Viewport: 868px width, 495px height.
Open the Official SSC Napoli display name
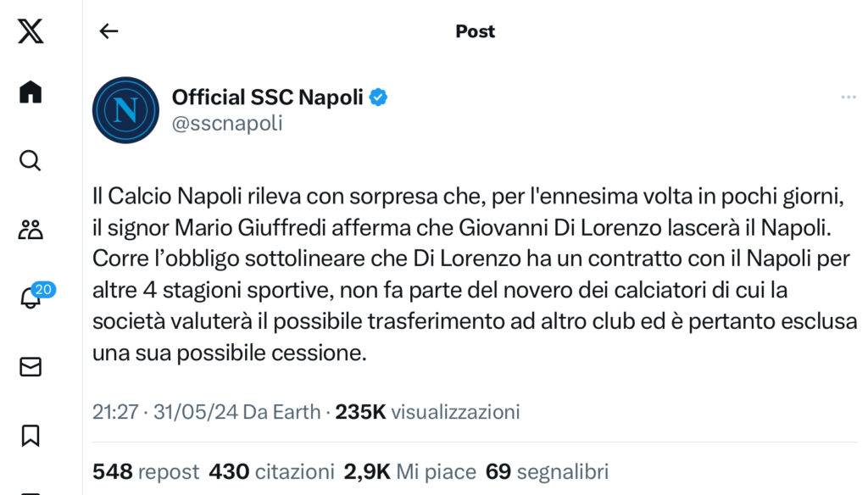(x=267, y=97)
